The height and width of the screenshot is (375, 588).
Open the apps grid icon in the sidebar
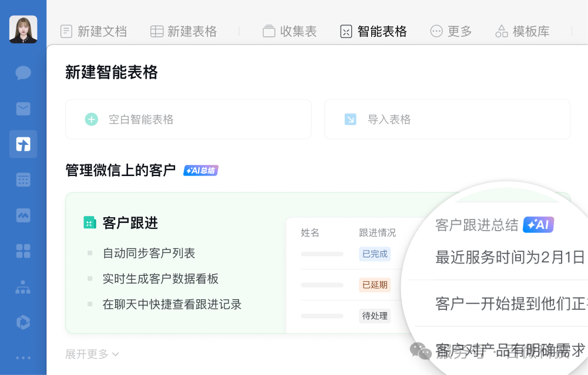click(22, 251)
